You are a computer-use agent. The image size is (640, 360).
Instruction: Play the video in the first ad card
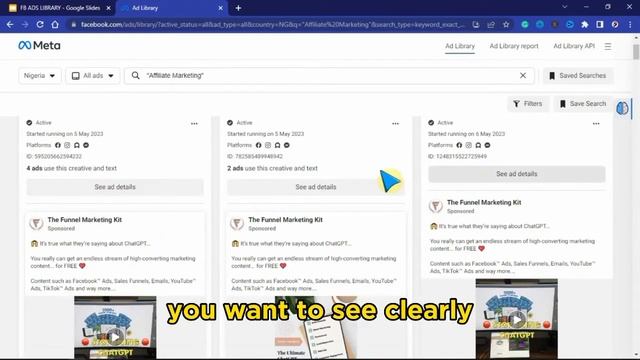click(115, 337)
